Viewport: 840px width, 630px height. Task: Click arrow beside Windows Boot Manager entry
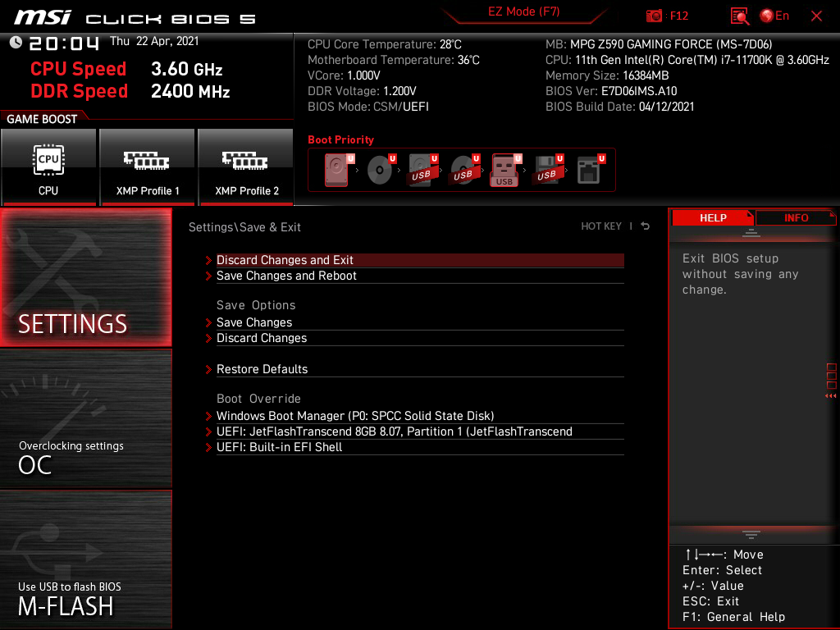tap(209, 416)
